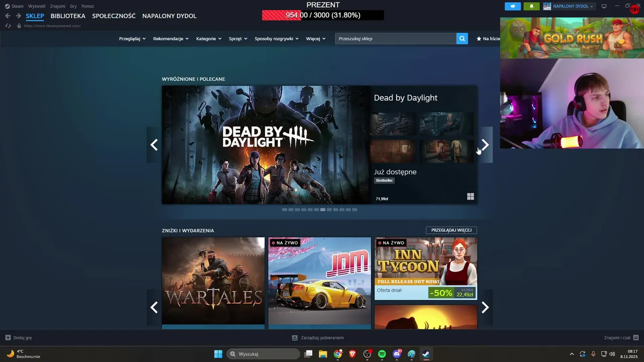The height and width of the screenshot is (362, 644).
Task: Launch Brave browser from the taskbar
Action: (x=352, y=354)
